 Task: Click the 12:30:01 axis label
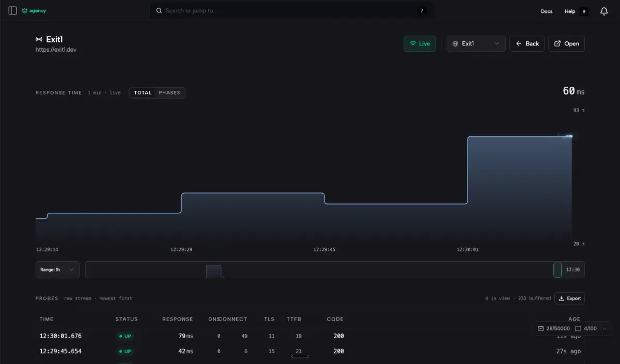click(x=468, y=249)
